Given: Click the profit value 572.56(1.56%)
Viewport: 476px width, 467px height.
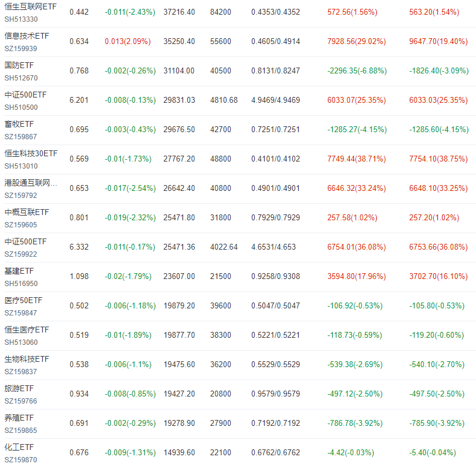Looking at the screenshot, I should coord(352,12).
